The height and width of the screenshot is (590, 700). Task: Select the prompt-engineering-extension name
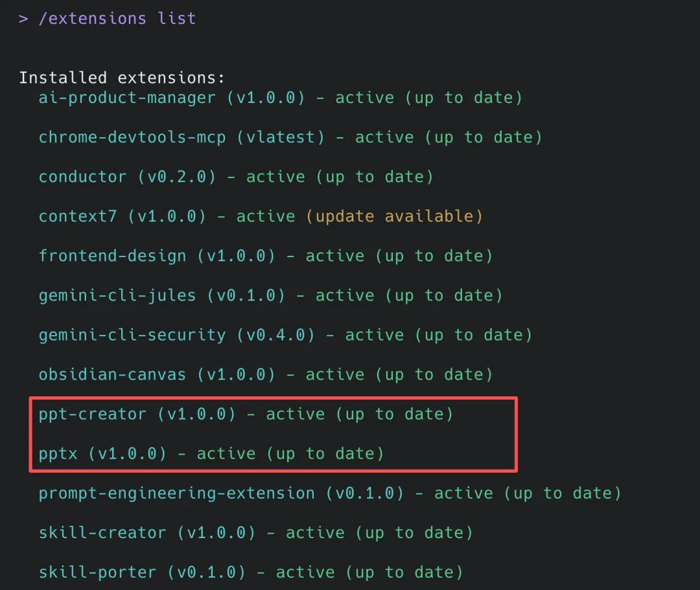[176, 494]
